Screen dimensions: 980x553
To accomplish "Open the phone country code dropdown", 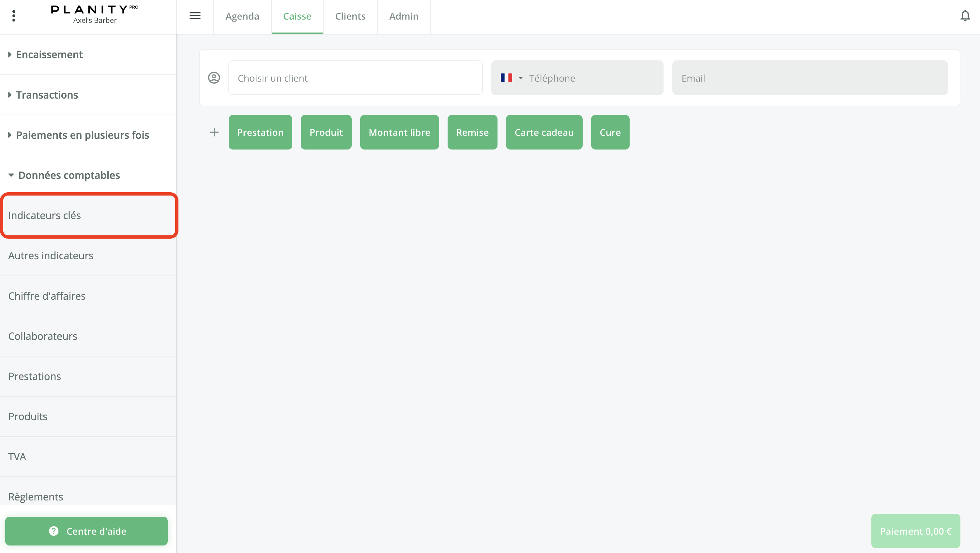I will pyautogui.click(x=521, y=78).
